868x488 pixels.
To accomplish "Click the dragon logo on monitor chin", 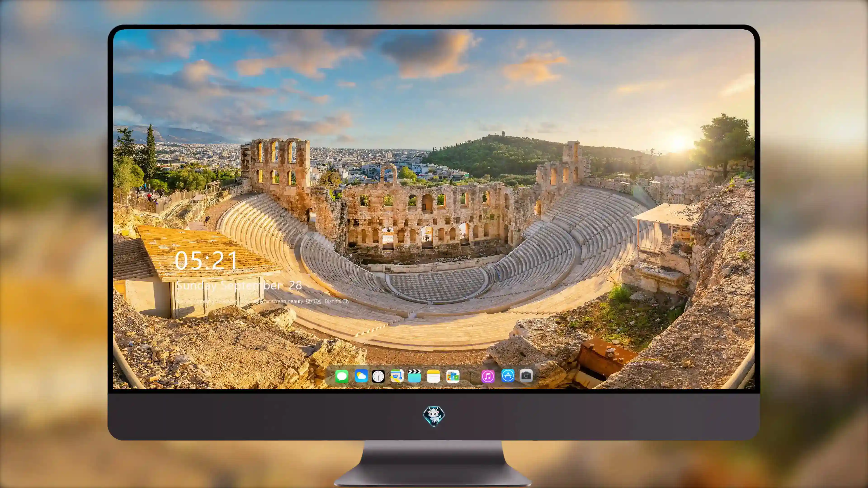I will coord(434,416).
